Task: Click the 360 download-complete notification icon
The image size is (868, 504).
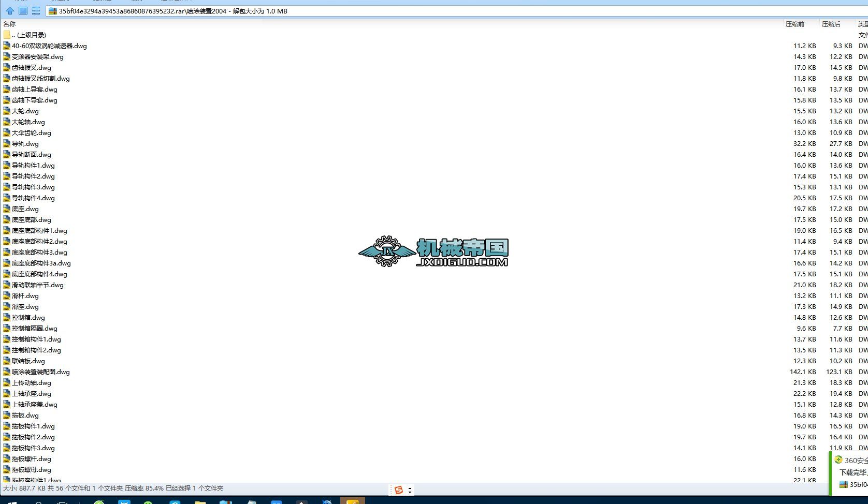Action: tap(838, 459)
